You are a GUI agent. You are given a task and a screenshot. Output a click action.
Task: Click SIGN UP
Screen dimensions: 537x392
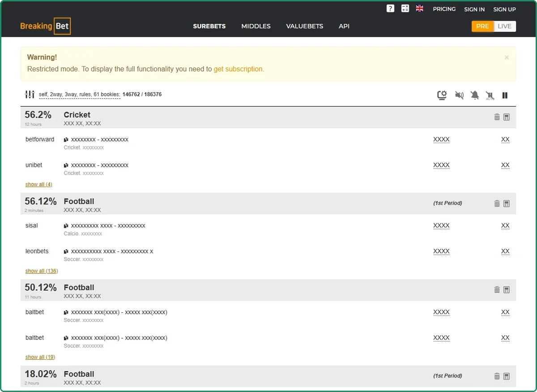coord(504,9)
